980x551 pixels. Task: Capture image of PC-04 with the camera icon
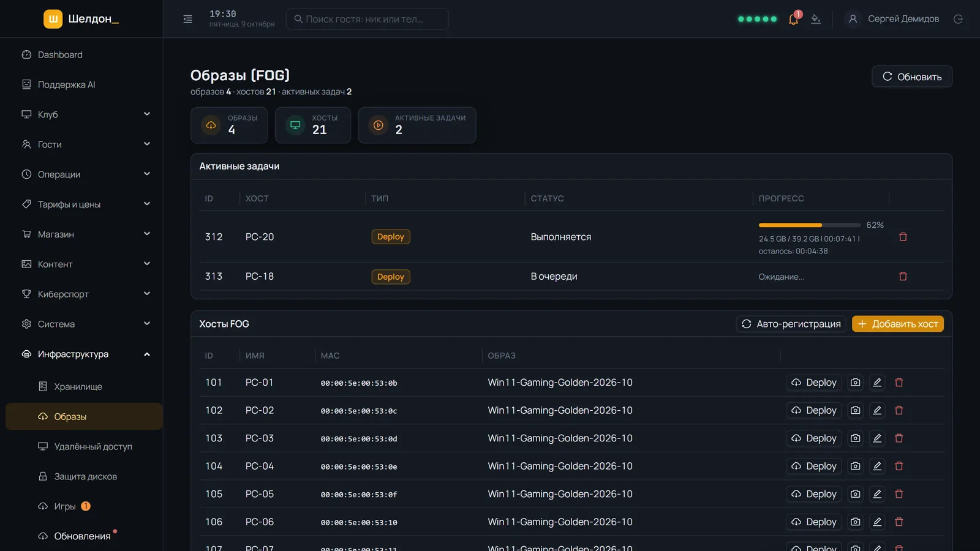[x=856, y=467]
